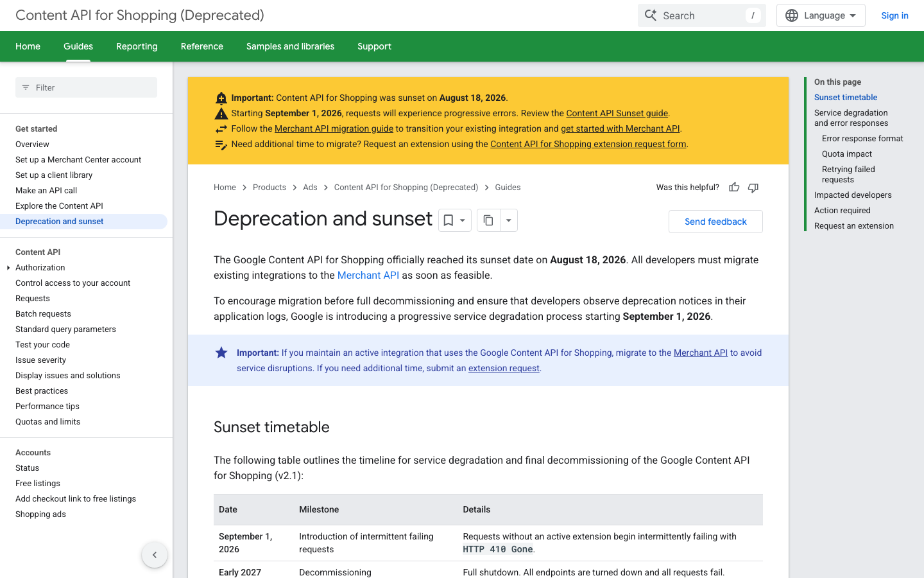
Task: Select Batch requests in the sidebar
Action: tap(43, 314)
